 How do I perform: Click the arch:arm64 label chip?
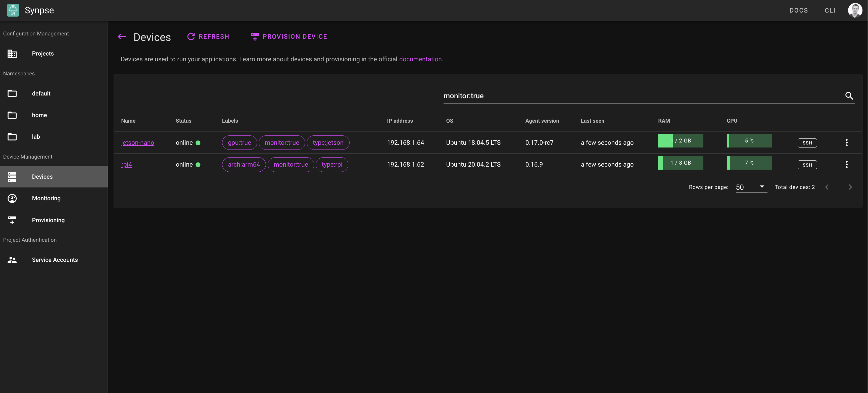244,165
